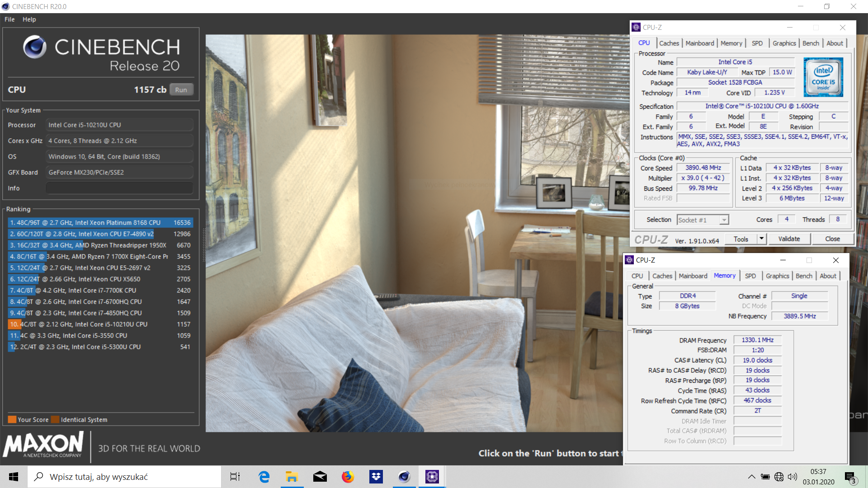The height and width of the screenshot is (488, 868).
Task: Switch to CPU tab in lower CPU-Z
Action: click(x=637, y=276)
